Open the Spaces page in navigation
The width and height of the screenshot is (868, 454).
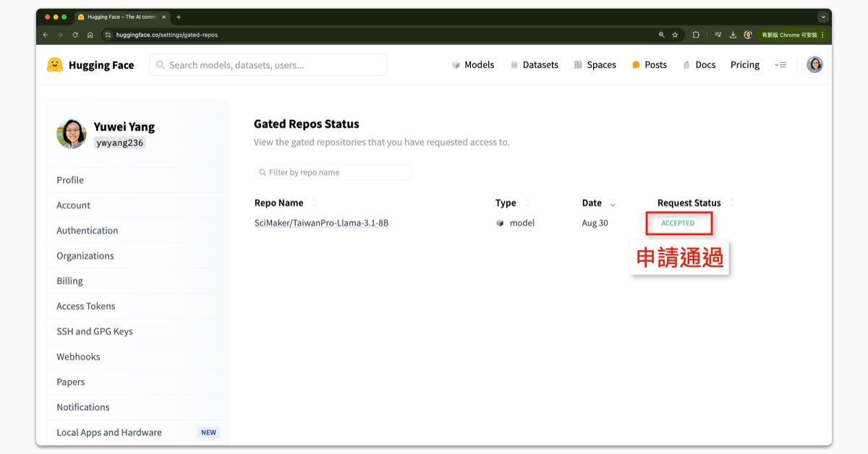tap(595, 65)
